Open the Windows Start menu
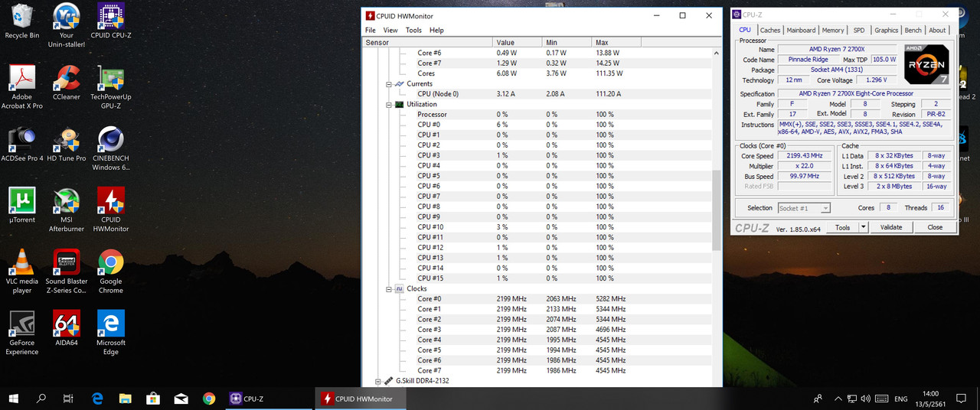980x410 pixels. tap(15, 399)
